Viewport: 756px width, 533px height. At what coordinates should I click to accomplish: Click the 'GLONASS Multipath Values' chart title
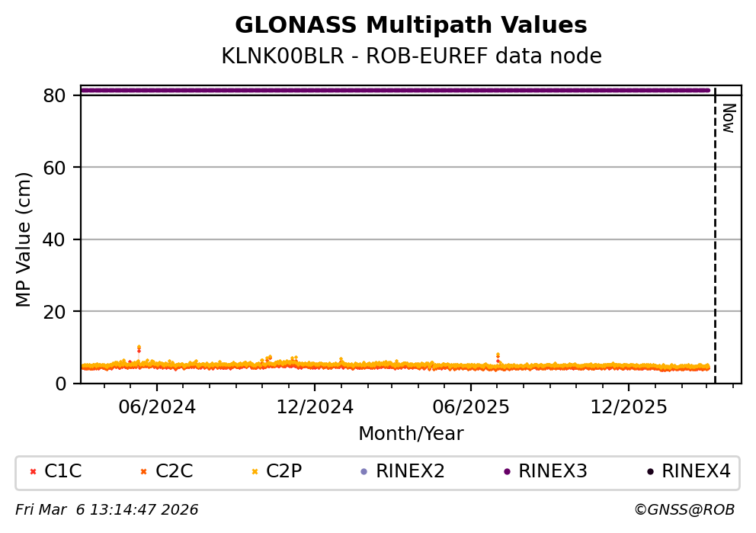click(x=411, y=26)
